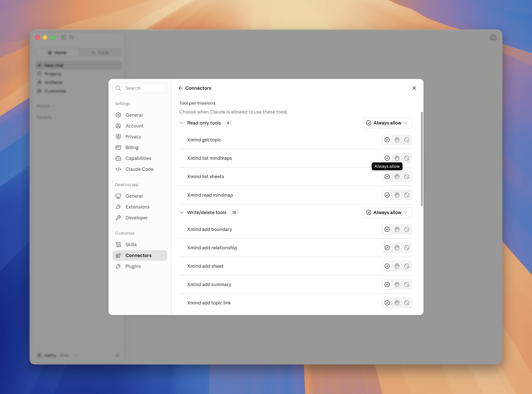Image resolution: width=532 pixels, height=394 pixels.
Task: Click the search magnifier icon in settings
Action: tap(118, 88)
